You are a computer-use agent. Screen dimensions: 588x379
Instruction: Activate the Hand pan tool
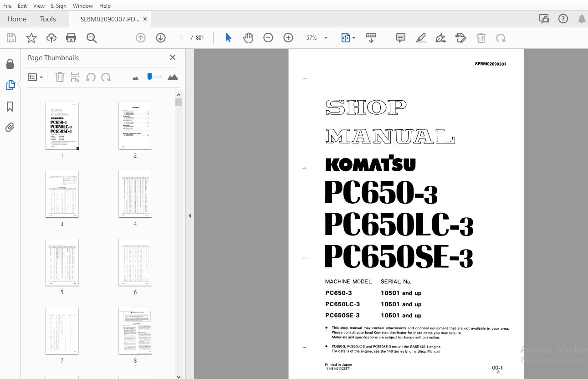[x=248, y=38]
